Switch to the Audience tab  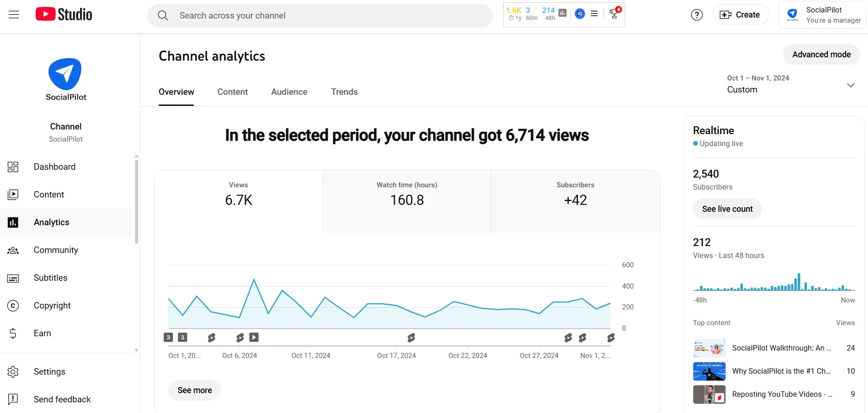pos(289,92)
